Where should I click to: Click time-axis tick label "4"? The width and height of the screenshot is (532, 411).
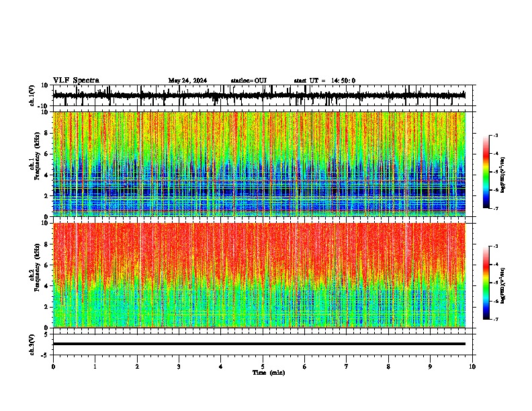click(x=221, y=367)
